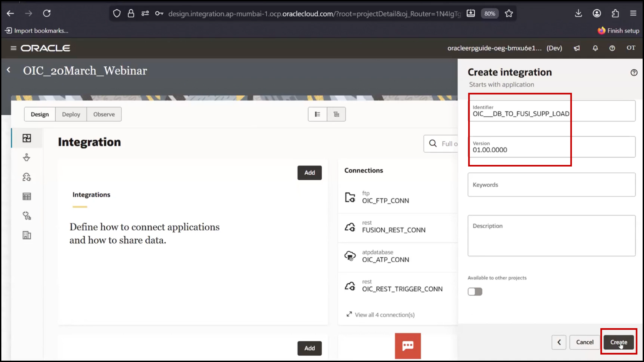Click Create to create the integration

[x=619, y=342]
